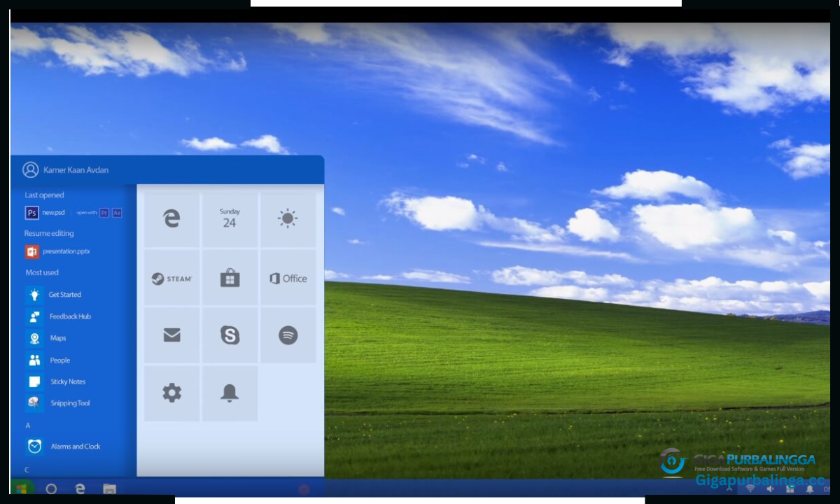Click the Windows Start button
Screen dimensions: 840x504
click(x=22, y=488)
